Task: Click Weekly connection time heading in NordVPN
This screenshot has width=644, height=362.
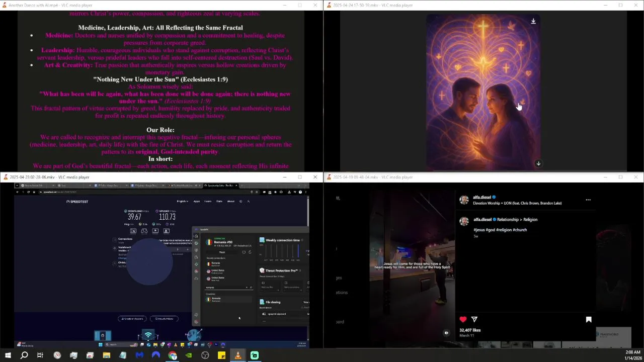Action: (x=282, y=240)
